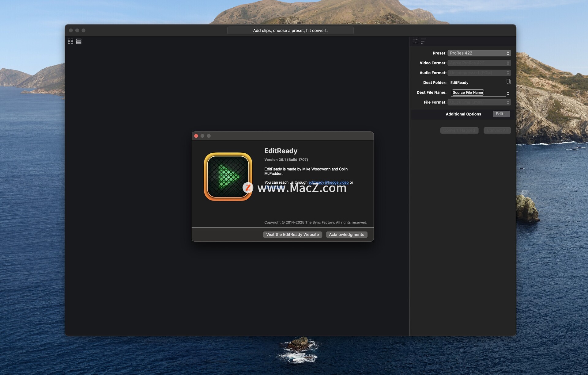The width and height of the screenshot is (588, 375).
Task: Open the Video Format dropdown
Action: coord(479,63)
